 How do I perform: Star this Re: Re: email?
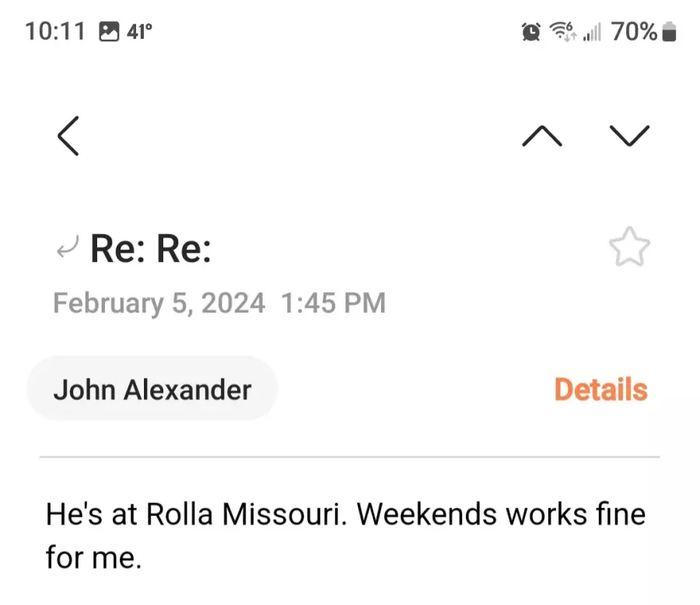pyautogui.click(x=629, y=247)
